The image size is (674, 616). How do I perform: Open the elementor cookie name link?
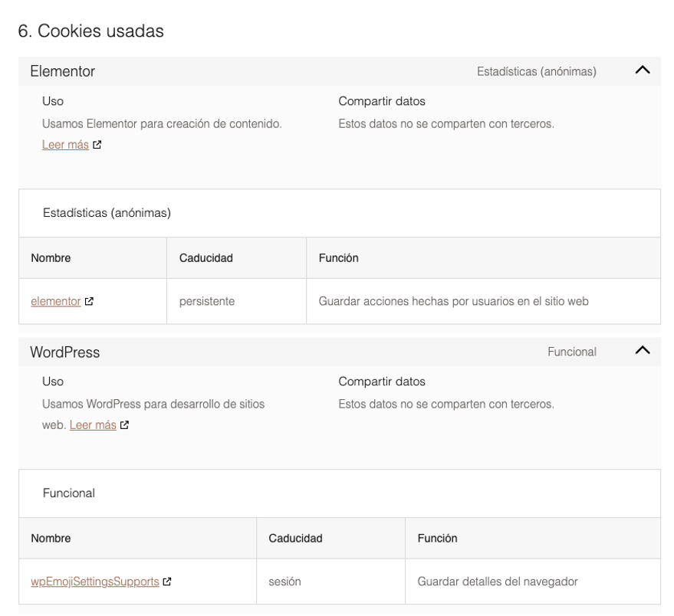(x=55, y=301)
